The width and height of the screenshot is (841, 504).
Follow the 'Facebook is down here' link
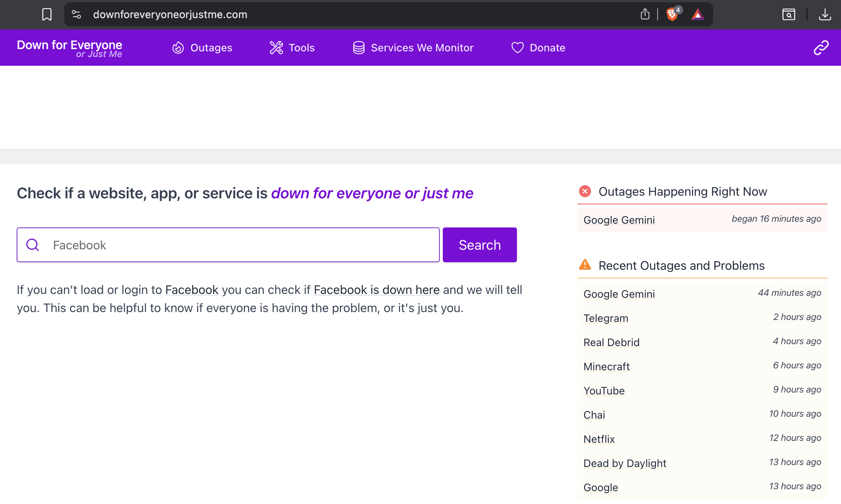[377, 290]
